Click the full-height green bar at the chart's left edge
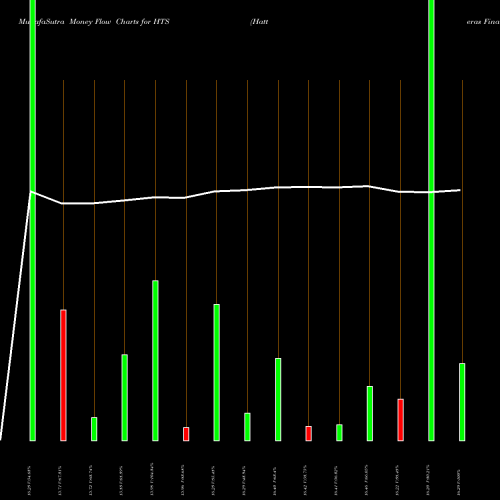The height and width of the screenshot is (500, 500). click(33, 220)
